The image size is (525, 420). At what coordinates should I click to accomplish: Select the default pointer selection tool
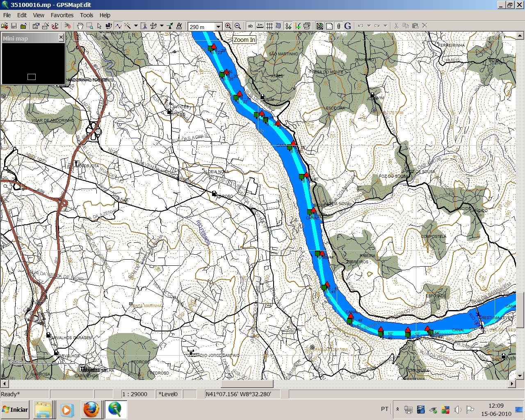tap(100, 26)
